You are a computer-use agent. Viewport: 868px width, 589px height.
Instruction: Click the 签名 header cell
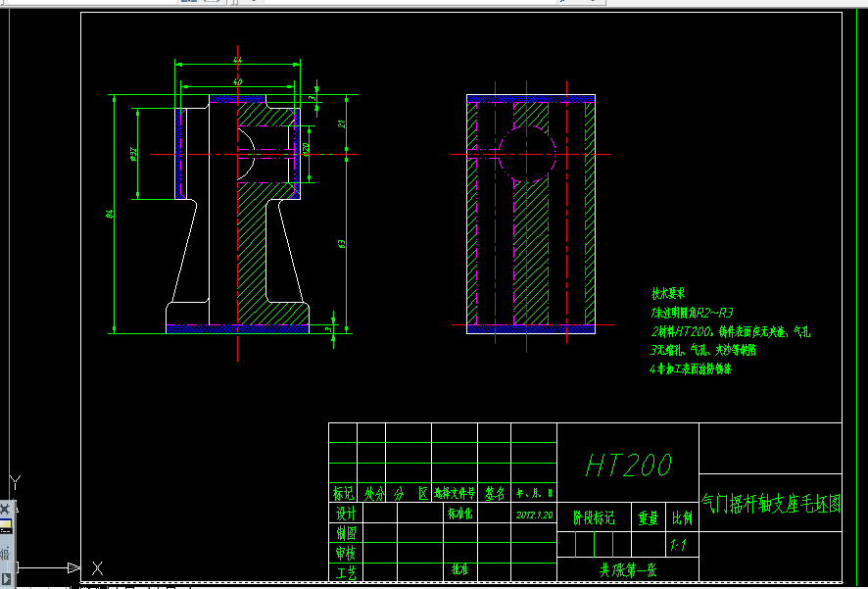point(495,493)
